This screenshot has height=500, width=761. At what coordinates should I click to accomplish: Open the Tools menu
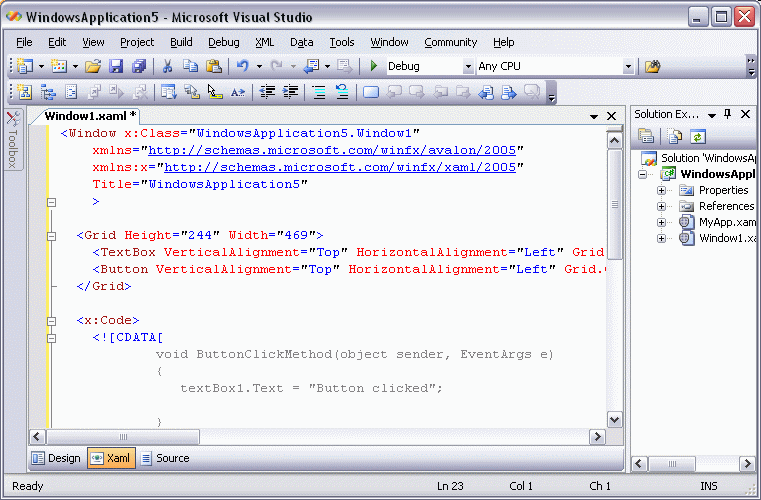tap(342, 42)
